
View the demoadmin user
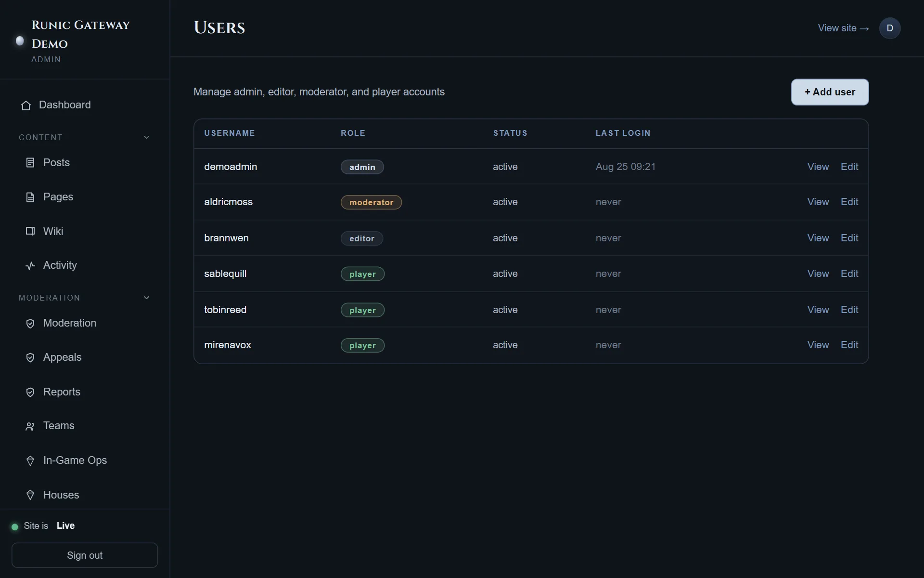click(x=818, y=167)
